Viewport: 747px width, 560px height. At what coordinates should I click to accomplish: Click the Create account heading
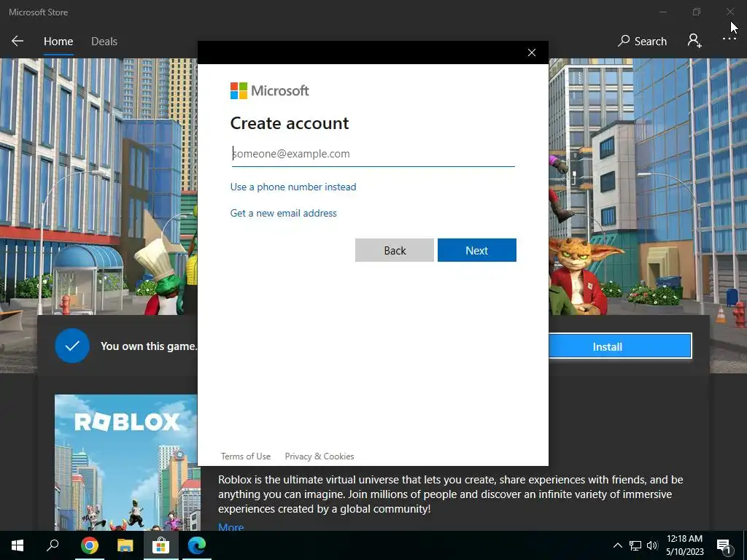(290, 123)
